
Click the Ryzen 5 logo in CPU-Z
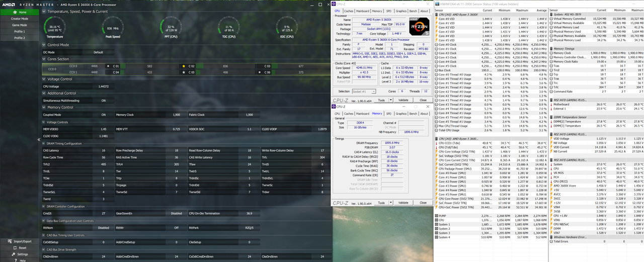click(419, 26)
